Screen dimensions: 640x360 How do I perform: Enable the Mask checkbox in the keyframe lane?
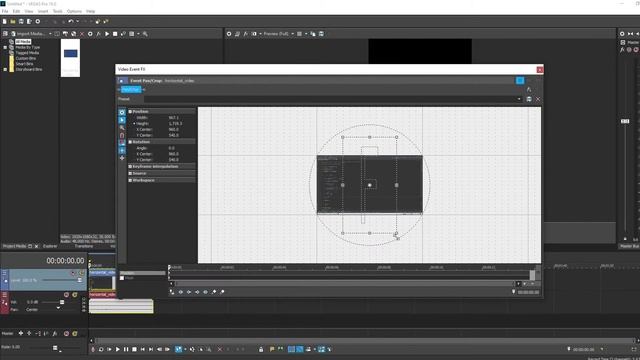click(x=122, y=278)
